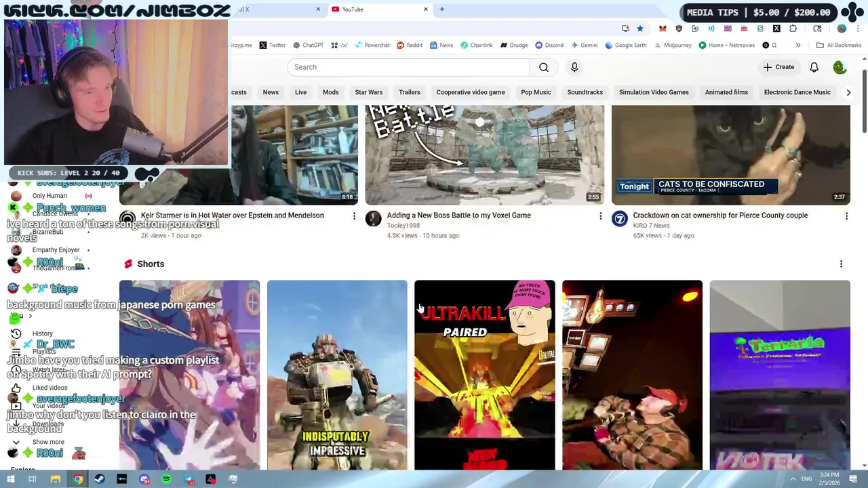Click the YouTube search magnifier button
The width and height of the screenshot is (868, 488).
[x=544, y=67]
